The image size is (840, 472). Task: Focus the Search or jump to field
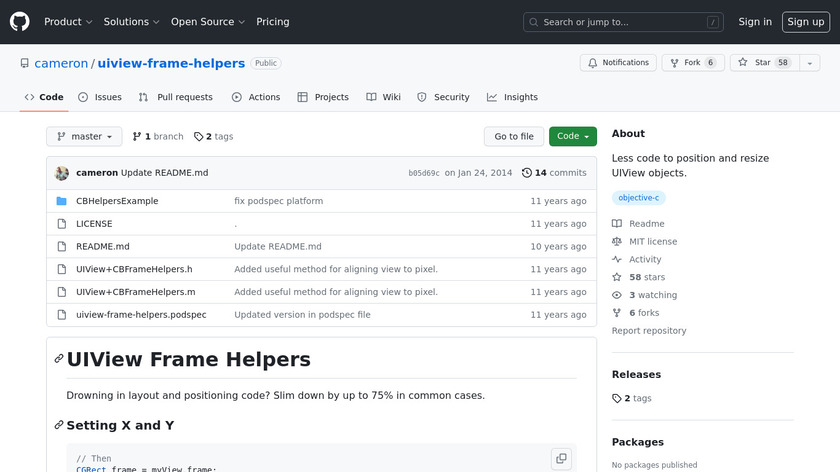[x=623, y=22]
